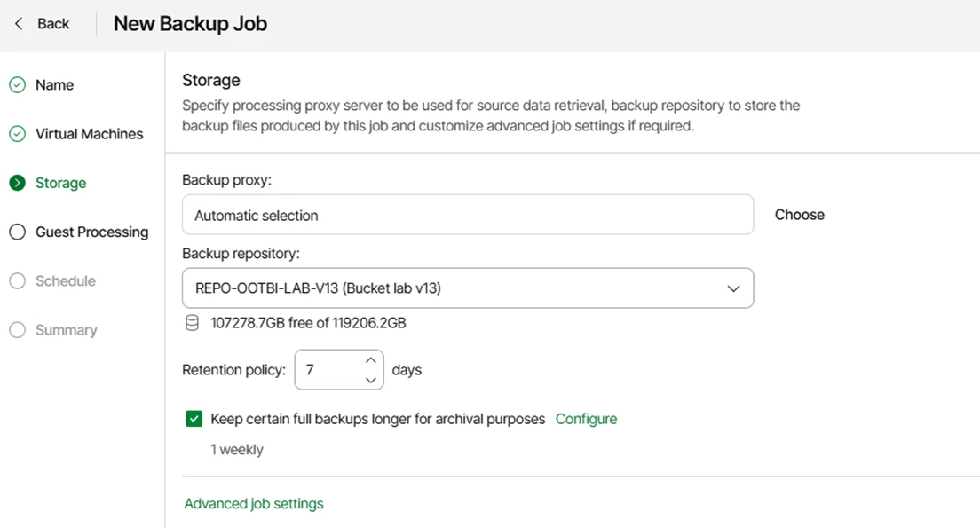The width and height of the screenshot is (980, 528).
Task: Click the Summary step circle icon
Action: 18,330
